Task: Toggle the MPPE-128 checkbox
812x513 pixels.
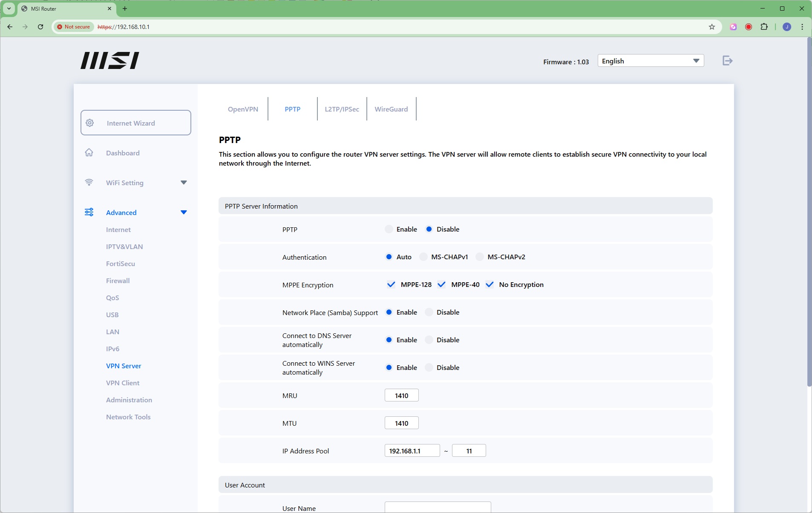Action: tap(391, 285)
